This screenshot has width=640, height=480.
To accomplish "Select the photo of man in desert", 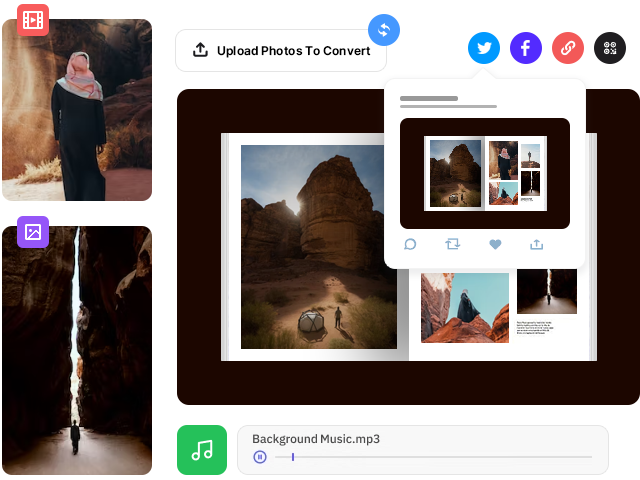I will click(x=77, y=110).
